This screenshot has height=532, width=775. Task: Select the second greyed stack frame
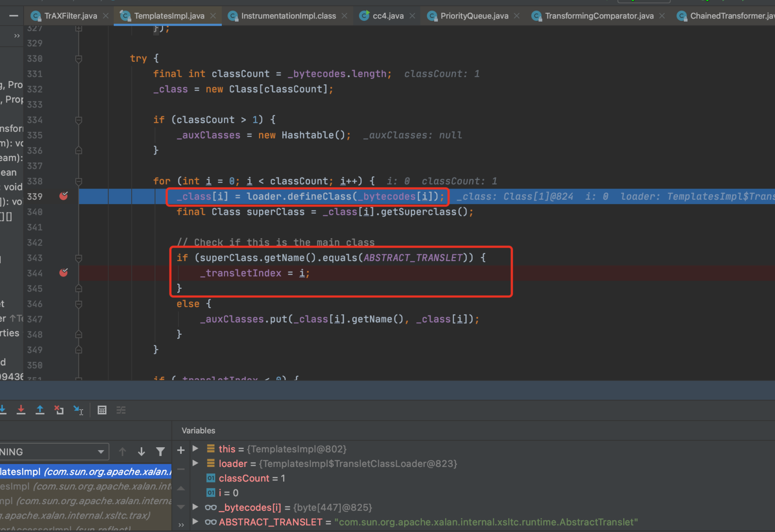pyautogui.click(x=86, y=486)
